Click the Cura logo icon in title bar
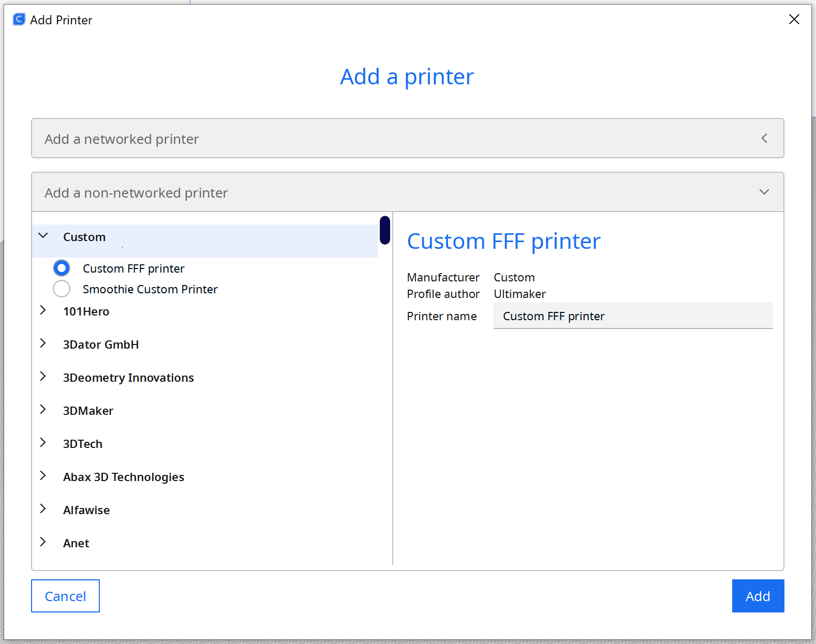Screen dimensions: 816x644 tap(19, 20)
